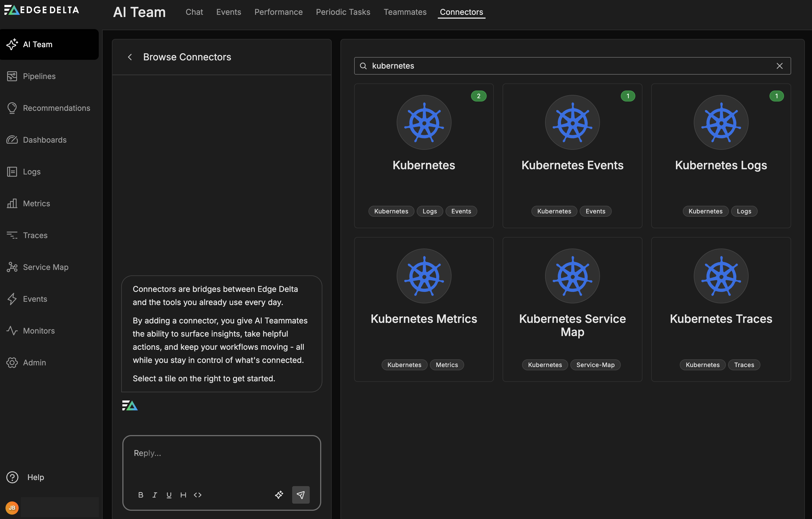The height and width of the screenshot is (519, 812).
Task: Switch to the Performance section
Action: tap(278, 12)
